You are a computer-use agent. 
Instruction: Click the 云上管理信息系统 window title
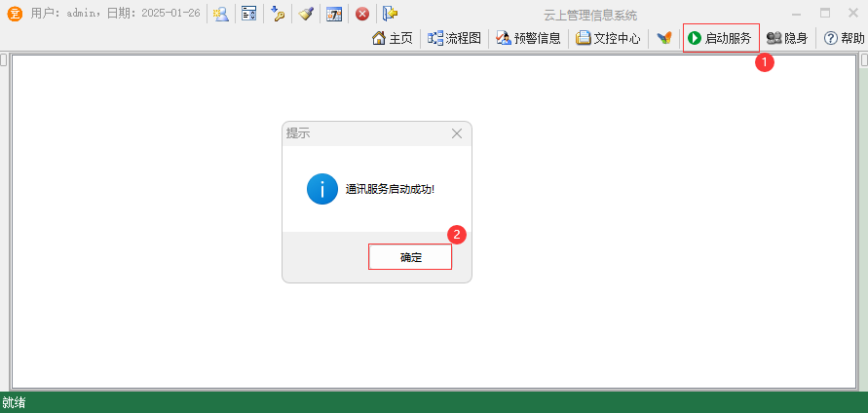(x=590, y=15)
